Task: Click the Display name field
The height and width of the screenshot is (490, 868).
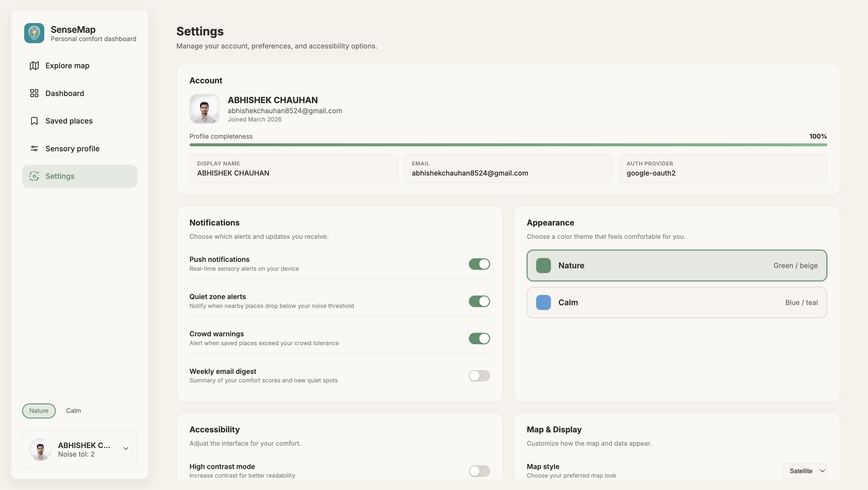Action: [293, 169]
